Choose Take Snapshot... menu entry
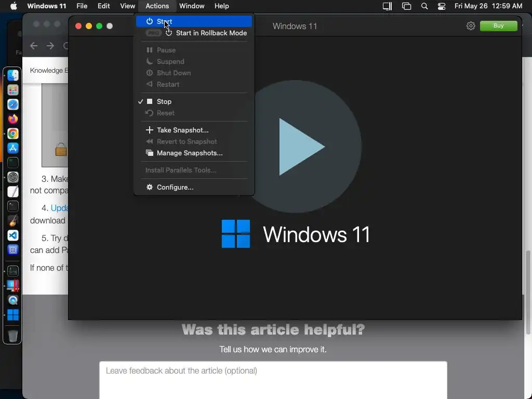The width and height of the screenshot is (532, 399). coord(194,130)
